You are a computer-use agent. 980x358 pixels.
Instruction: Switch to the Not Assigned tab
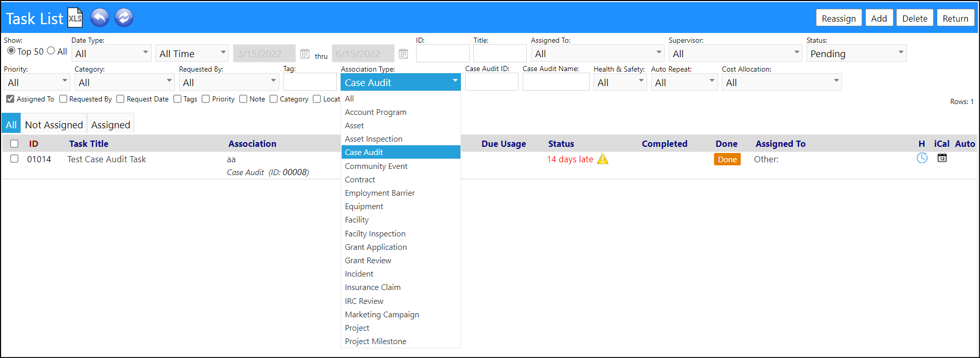pos(54,124)
